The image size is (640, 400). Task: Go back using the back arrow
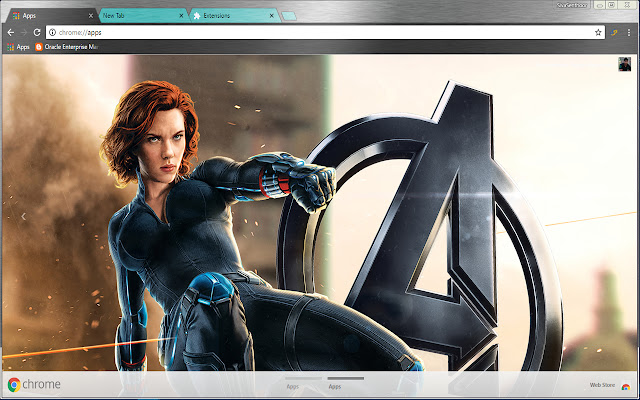(11, 32)
